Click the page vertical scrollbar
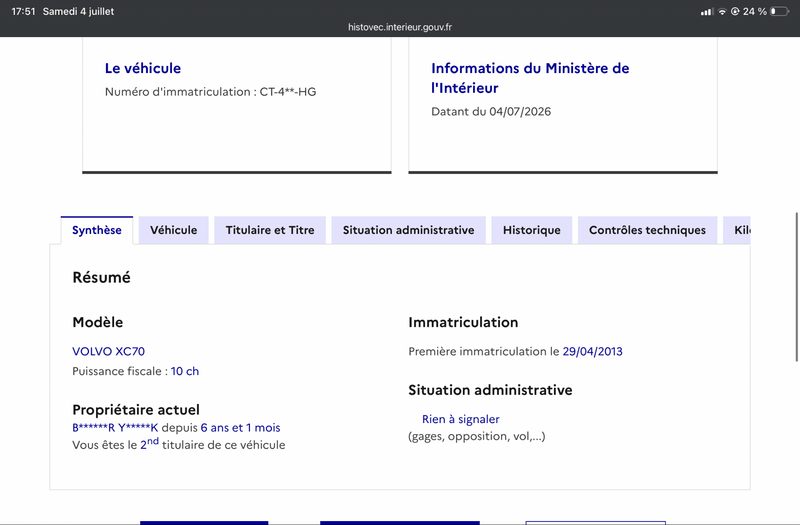This screenshot has width=800, height=525. click(x=796, y=287)
